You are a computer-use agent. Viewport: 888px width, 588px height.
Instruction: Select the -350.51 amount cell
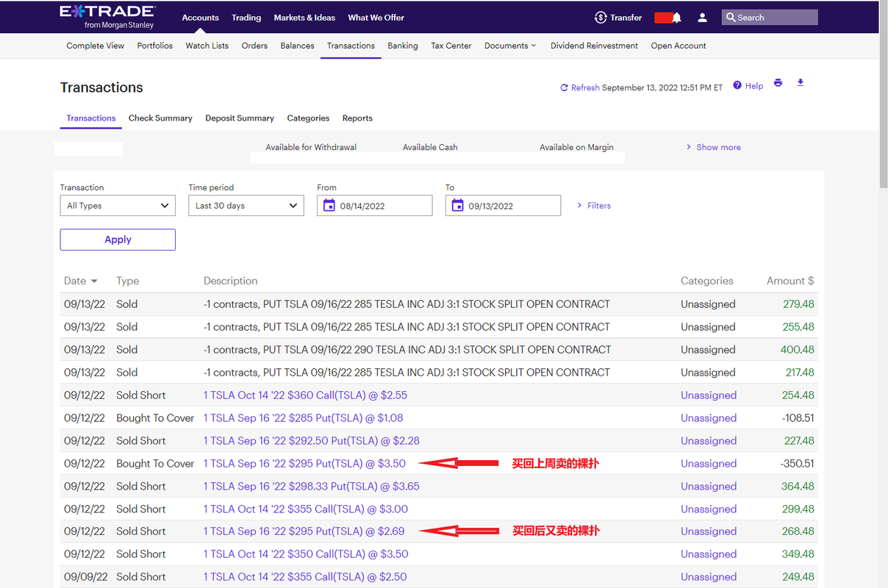point(798,464)
